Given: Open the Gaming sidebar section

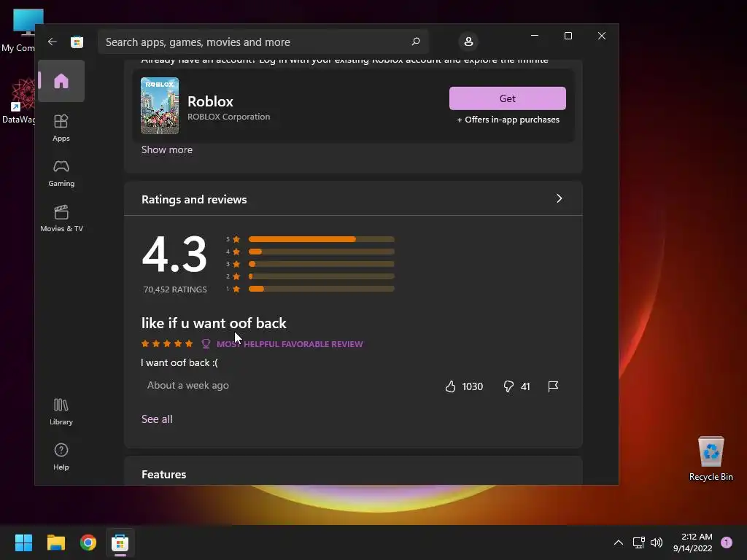Looking at the screenshot, I should pyautogui.click(x=61, y=174).
